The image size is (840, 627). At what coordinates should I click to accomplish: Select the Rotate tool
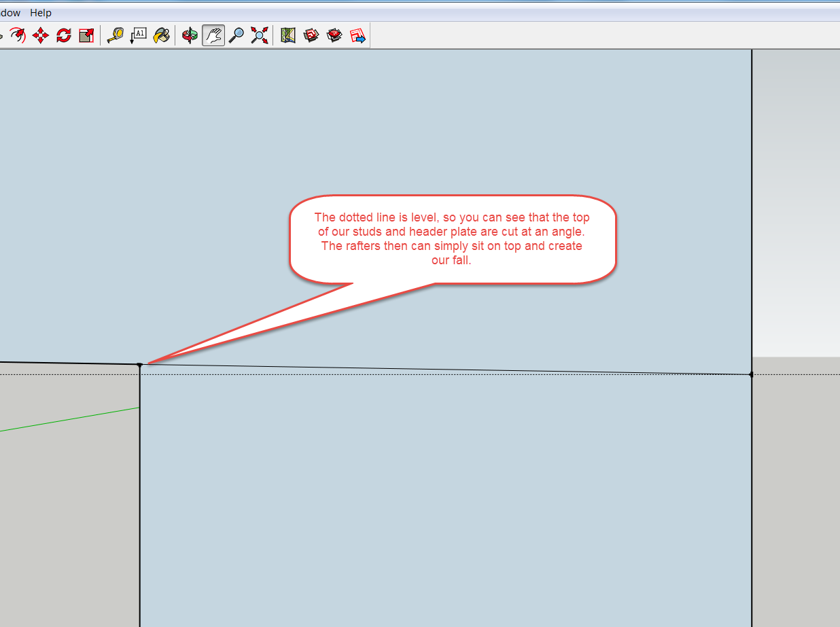[64, 35]
